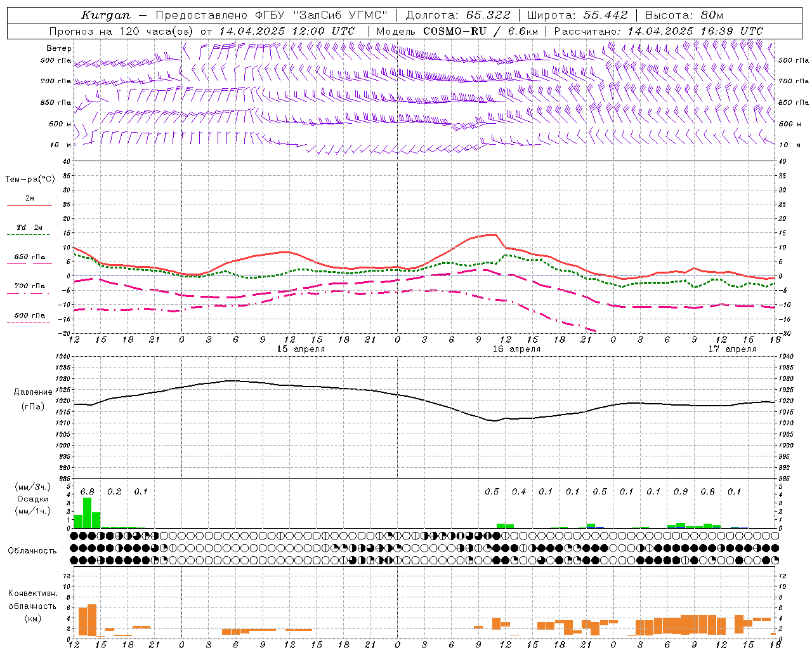Click the "(мм/3ч.)" precipitation unit label
812x650 pixels.
point(33,487)
